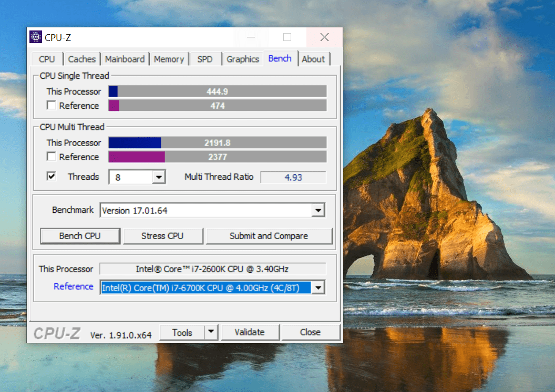
Task: Click the Multi Thread Ratio label
Action: point(219,177)
